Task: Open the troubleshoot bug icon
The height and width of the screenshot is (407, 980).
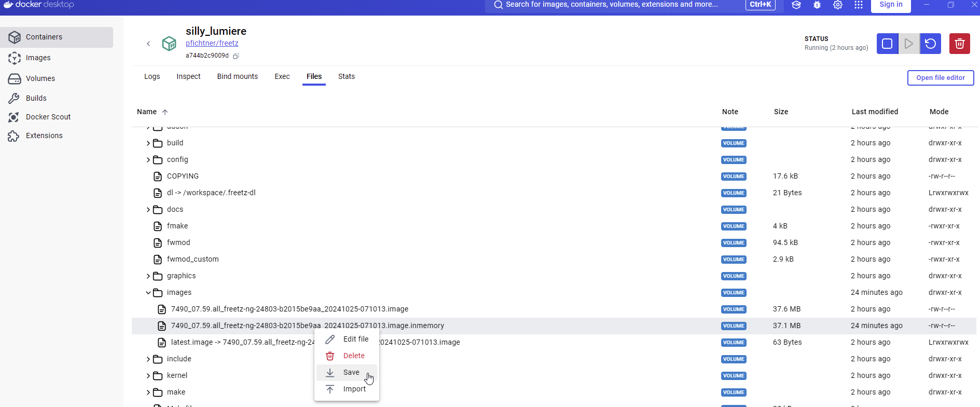Action: (x=817, y=5)
